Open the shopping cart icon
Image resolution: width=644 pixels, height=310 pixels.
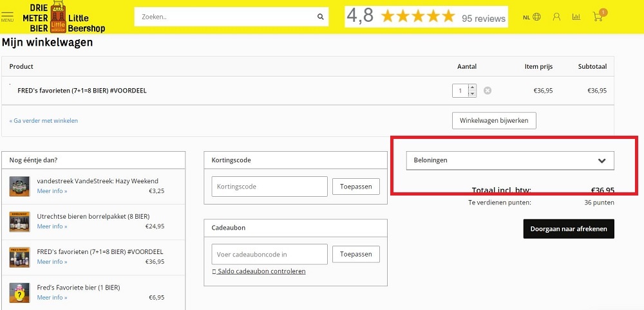(x=598, y=17)
